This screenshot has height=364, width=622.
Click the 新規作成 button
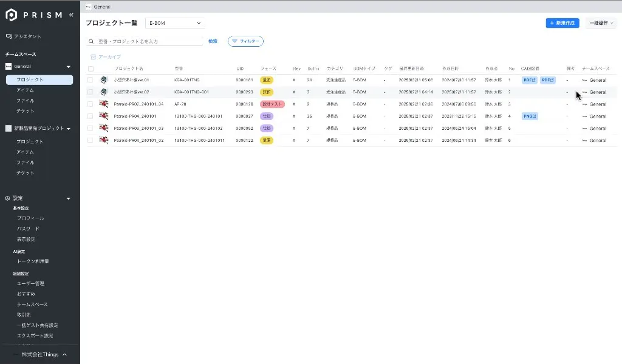[562, 23]
